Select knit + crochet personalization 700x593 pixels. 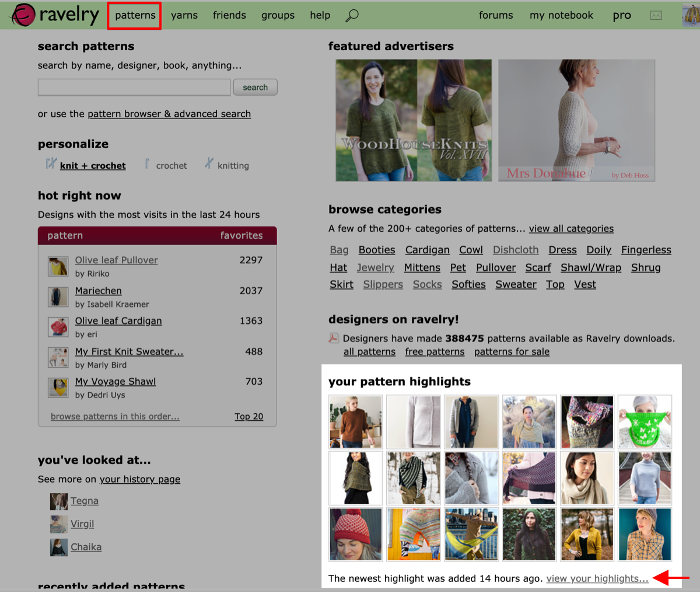click(x=93, y=166)
